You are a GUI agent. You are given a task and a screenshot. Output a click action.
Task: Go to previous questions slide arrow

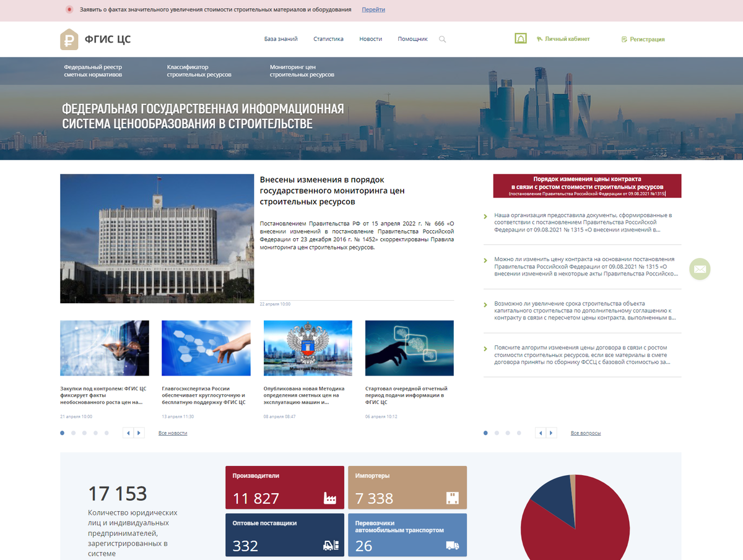click(541, 433)
